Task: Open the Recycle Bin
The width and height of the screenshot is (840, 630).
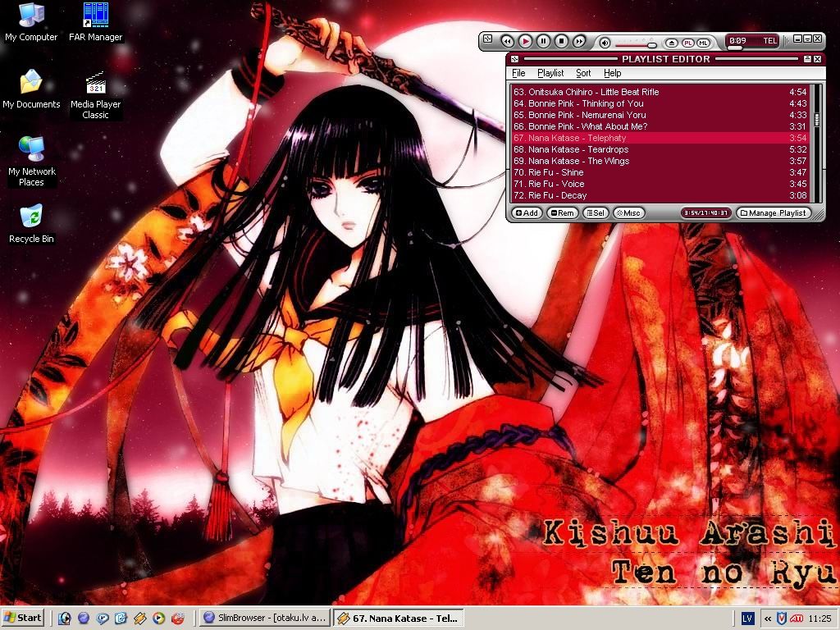Action: 31,224
